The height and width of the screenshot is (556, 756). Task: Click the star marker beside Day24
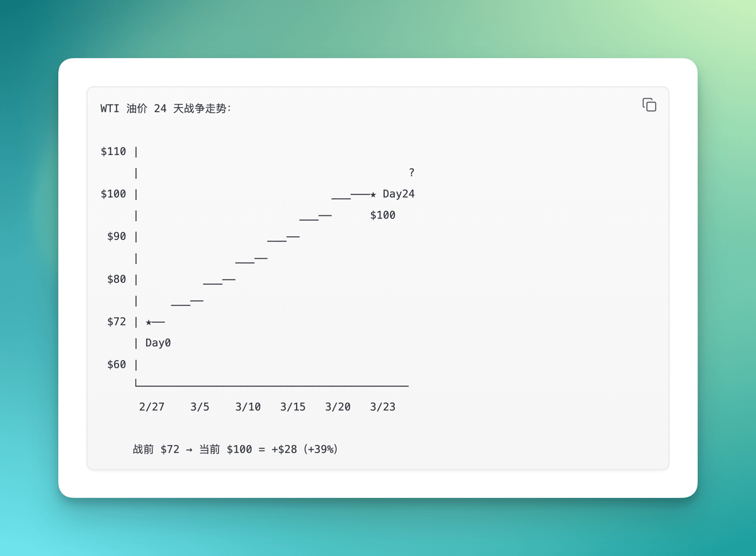[x=373, y=194]
